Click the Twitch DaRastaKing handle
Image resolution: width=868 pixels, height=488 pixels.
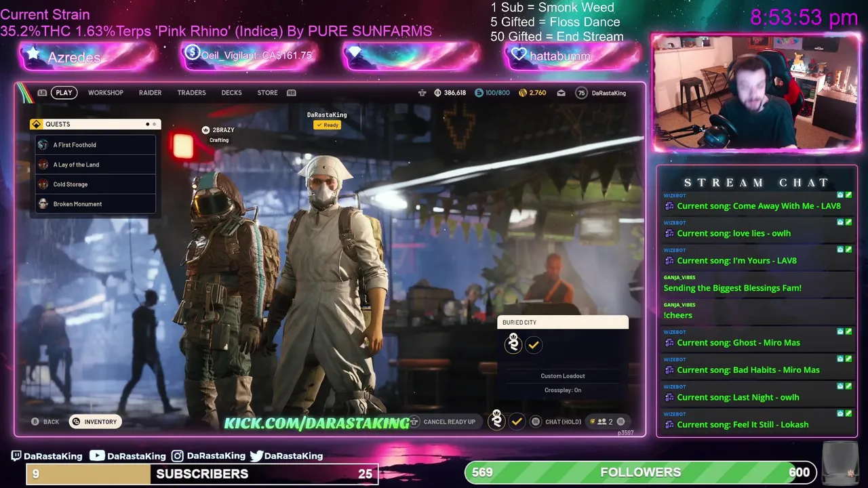[x=47, y=456]
